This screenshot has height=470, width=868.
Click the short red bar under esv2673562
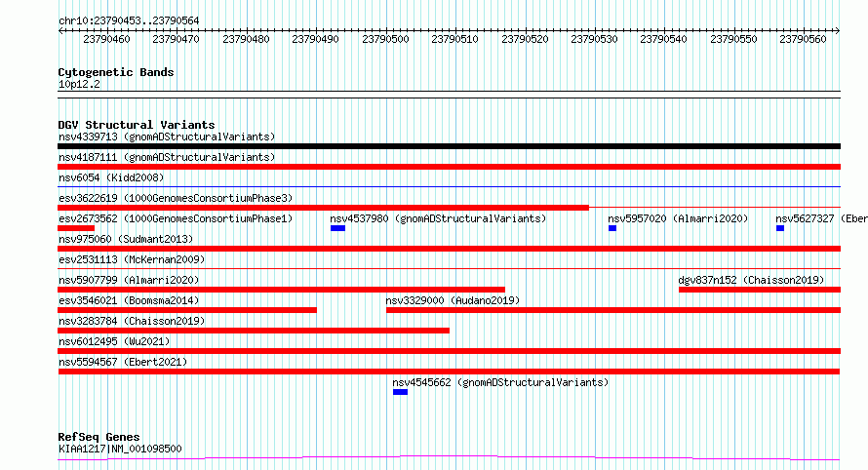point(76,228)
